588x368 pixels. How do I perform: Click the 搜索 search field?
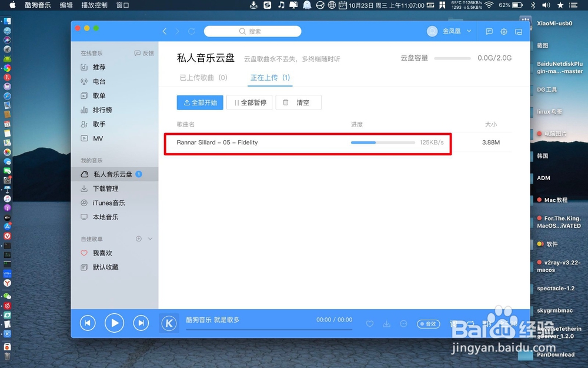point(252,32)
